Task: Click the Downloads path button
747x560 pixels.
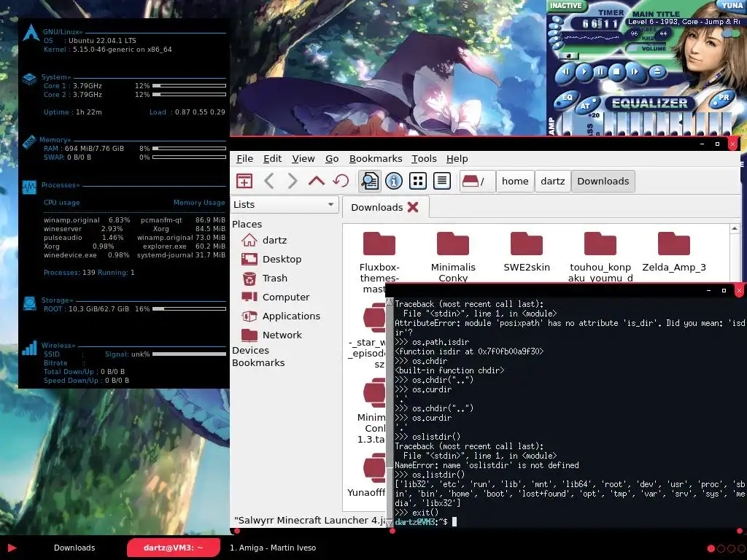Action: pos(603,181)
